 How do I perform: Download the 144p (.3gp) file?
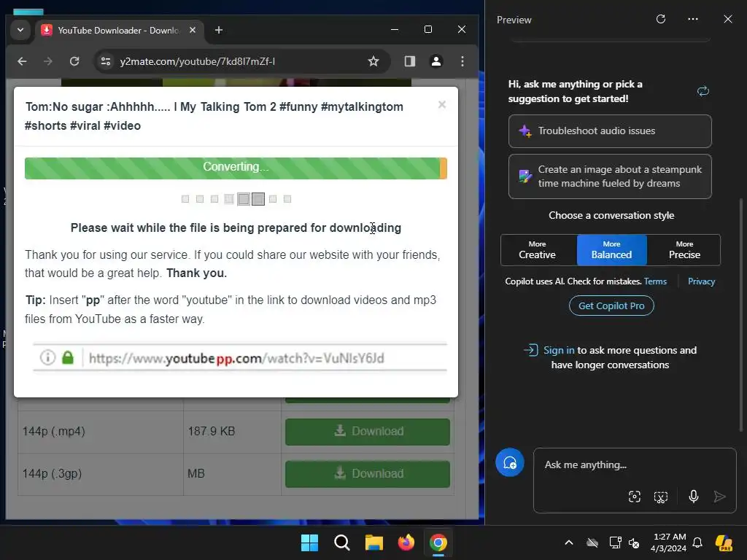368,474
